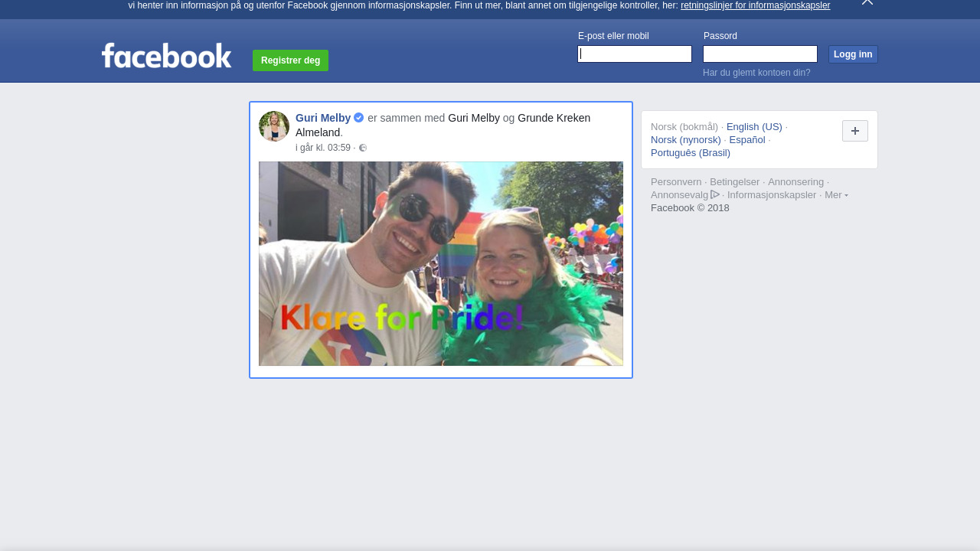
Task: Switch language to Español
Action: click(x=747, y=140)
